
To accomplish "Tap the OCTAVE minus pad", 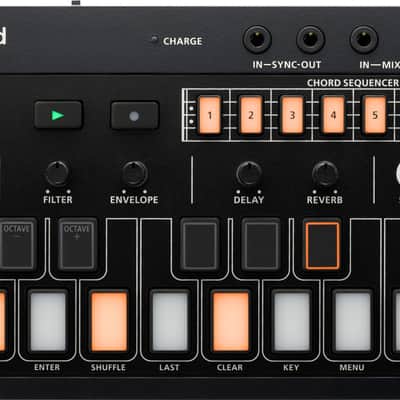I will click(x=17, y=245).
